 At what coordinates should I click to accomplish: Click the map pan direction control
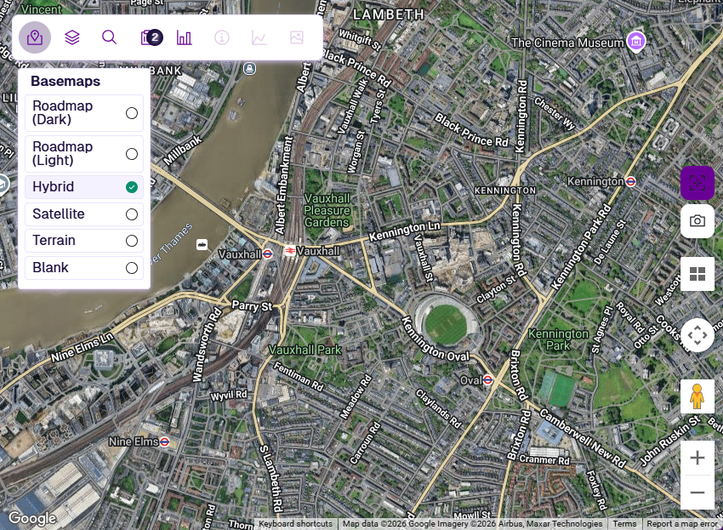(x=697, y=335)
